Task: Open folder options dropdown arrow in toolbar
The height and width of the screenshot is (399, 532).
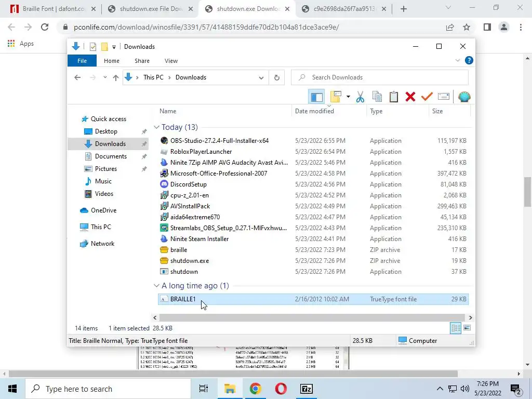Action: coord(348,97)
